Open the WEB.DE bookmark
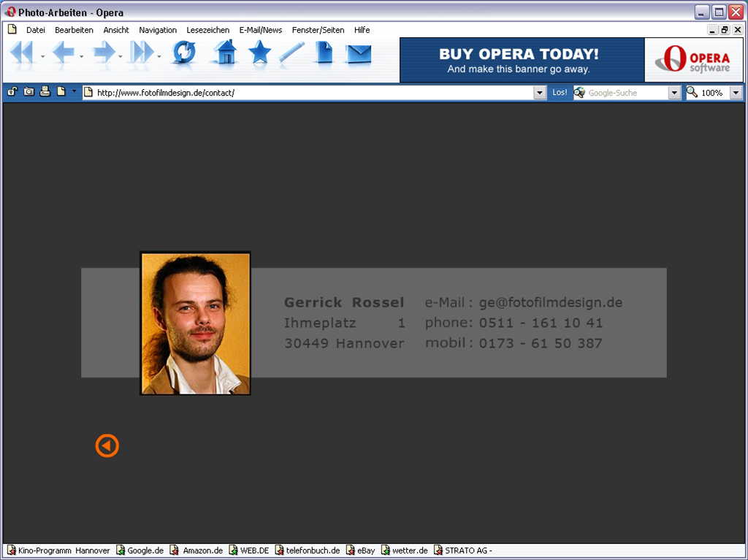This screenshot has height=560, width=748. [249, 551]
